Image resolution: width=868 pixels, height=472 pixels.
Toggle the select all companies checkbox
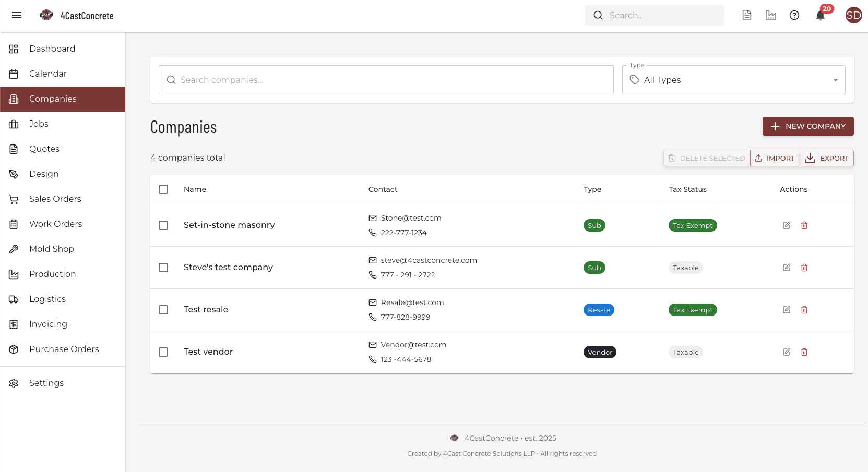pos(163,189)
